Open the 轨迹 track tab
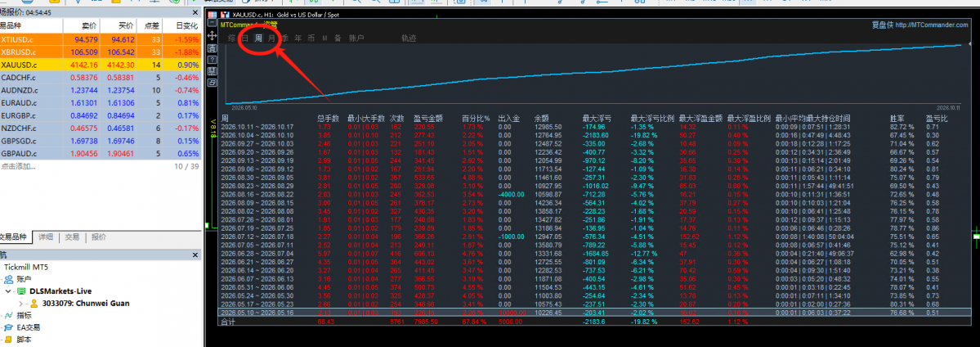 (409, 38)
